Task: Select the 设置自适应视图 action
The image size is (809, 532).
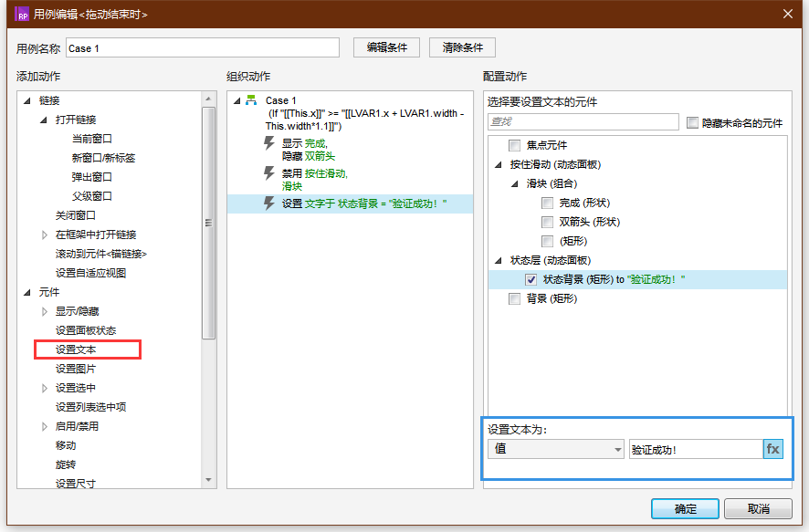Action: 90,273
